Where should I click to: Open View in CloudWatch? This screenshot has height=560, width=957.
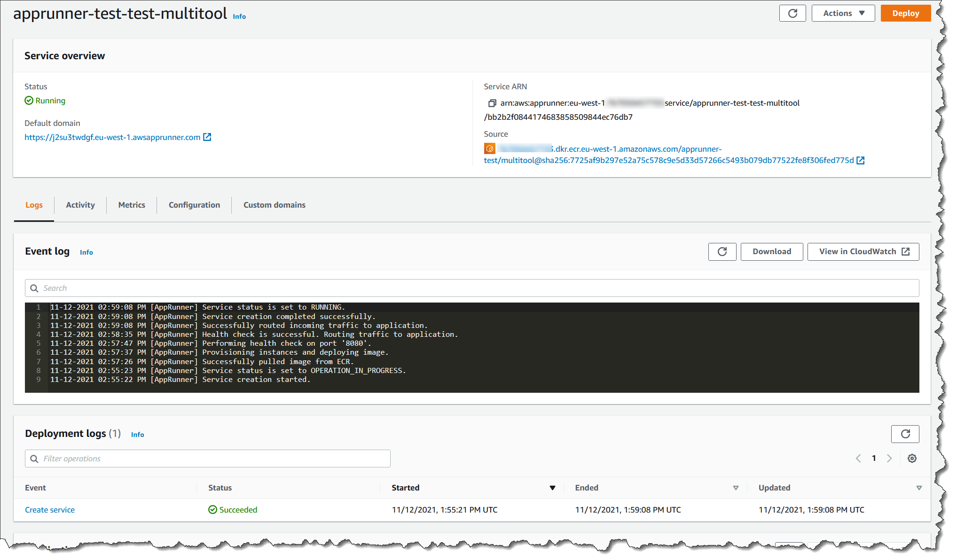[863, 252]
